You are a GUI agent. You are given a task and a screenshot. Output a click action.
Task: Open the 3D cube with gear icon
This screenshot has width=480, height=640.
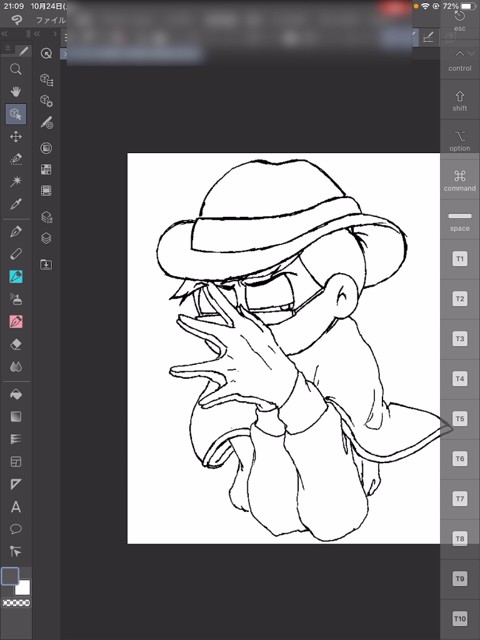(47, 101)
